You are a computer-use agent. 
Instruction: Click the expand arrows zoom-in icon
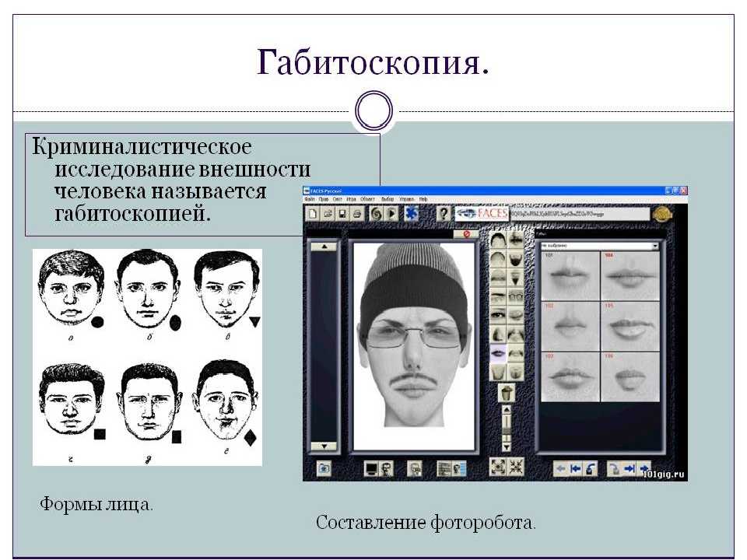tap(497, 467)
